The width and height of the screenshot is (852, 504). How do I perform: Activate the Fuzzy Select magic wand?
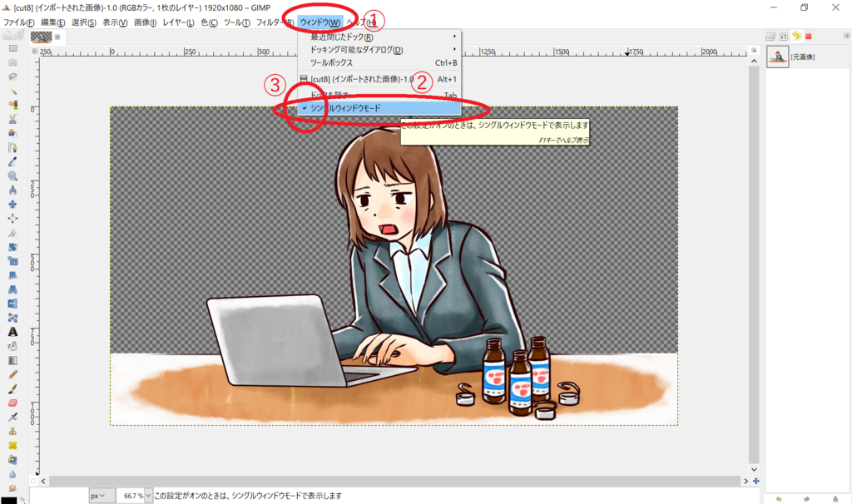[12, 91]
